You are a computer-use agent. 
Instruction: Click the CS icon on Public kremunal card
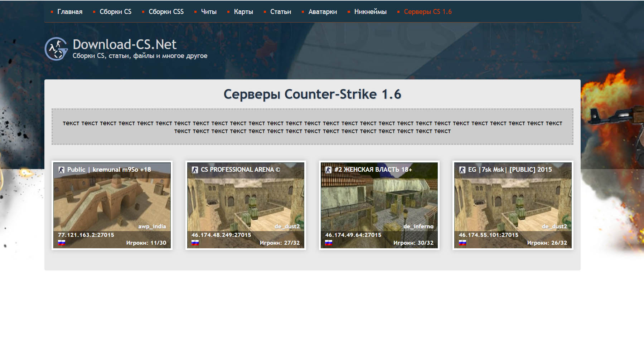coord(61,170)
